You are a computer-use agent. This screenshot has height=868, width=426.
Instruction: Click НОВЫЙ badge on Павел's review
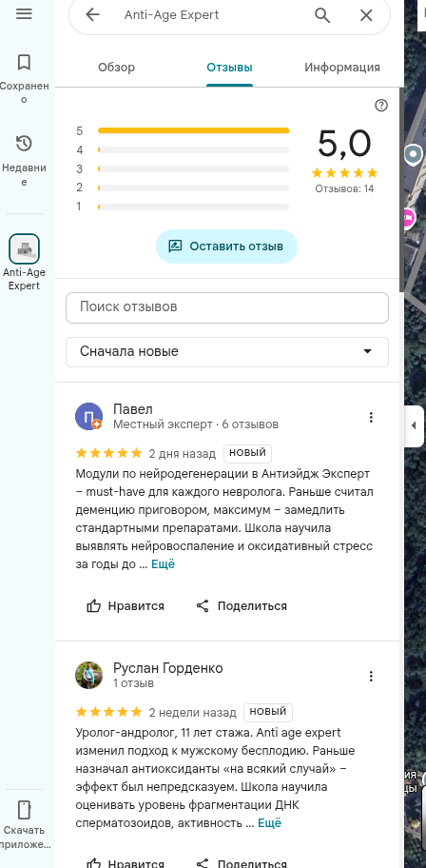pos(248,453)
